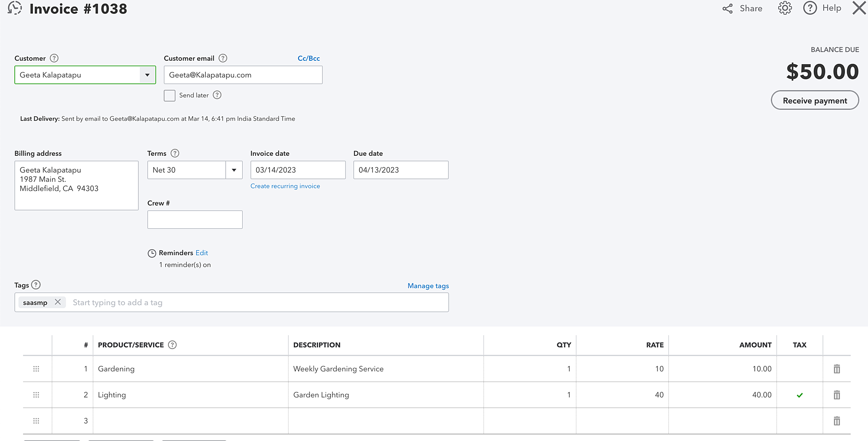The height and width of the screenshot is (441, 868).
Task: Click the drag handle for row 1
Action: (36, 369)
